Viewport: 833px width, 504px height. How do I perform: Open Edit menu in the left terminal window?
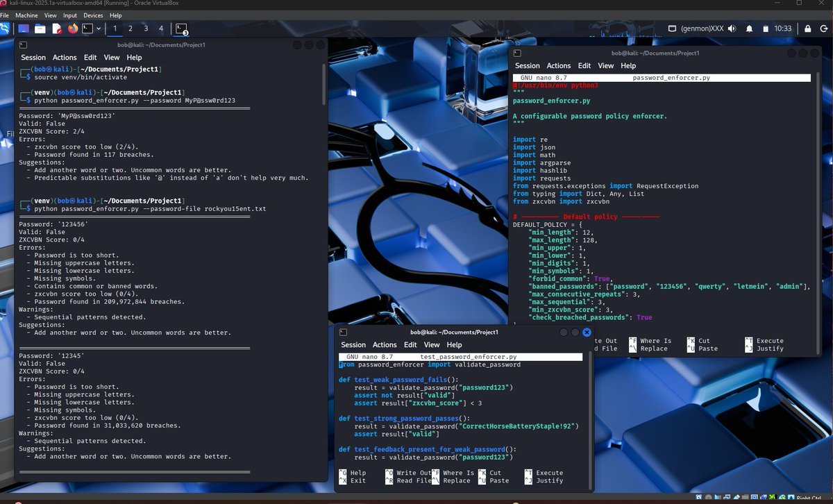[90, 58]
